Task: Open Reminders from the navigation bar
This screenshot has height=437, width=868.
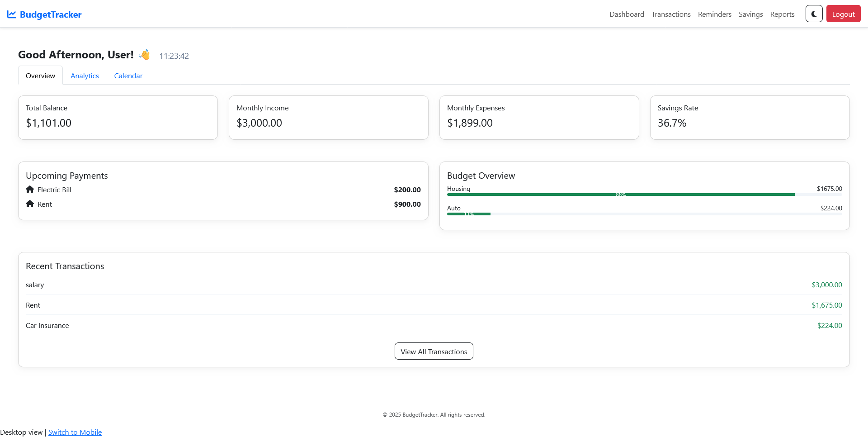Action: point(714,14)
